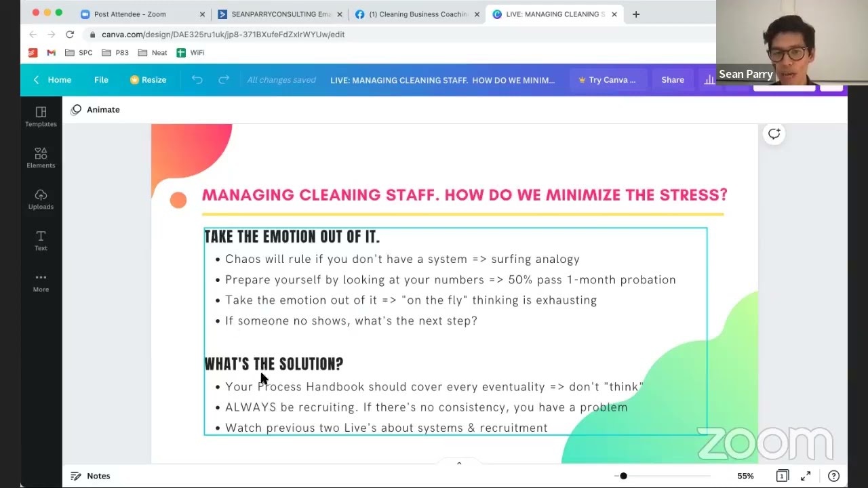The height and width of the screenshot is (488, 868).
Task: Click the WHAT'S THE SOLUTION? heading
Action: click(x=274, y=364)
